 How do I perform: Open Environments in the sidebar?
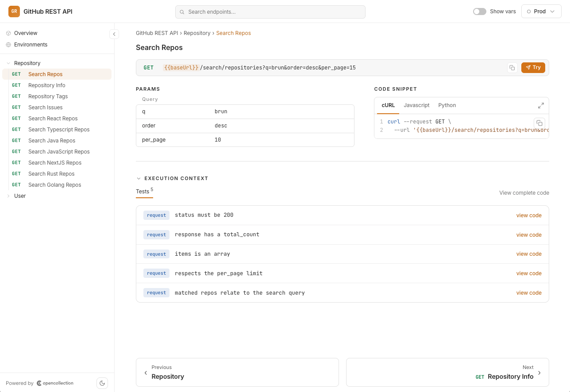tap(31, 45)
